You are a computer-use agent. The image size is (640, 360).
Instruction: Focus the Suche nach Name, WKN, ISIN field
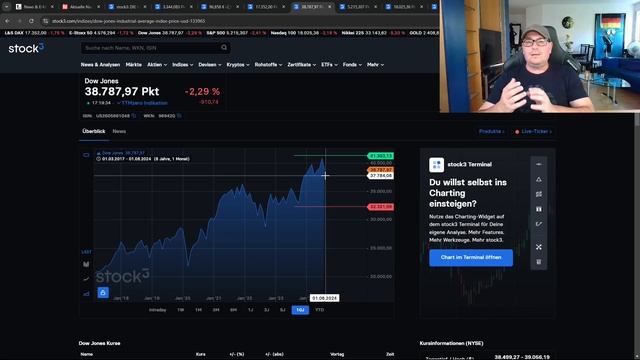click(155, 48)
